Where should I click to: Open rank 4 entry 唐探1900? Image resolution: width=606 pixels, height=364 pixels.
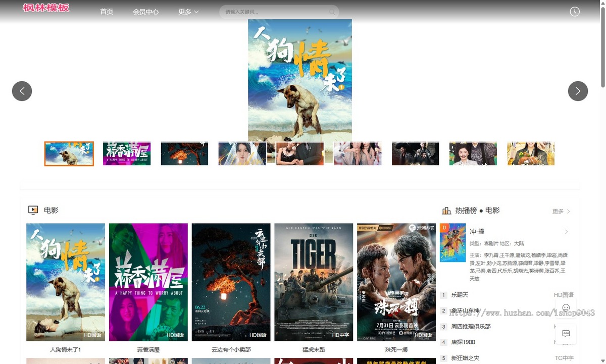(x=463, y=342)
